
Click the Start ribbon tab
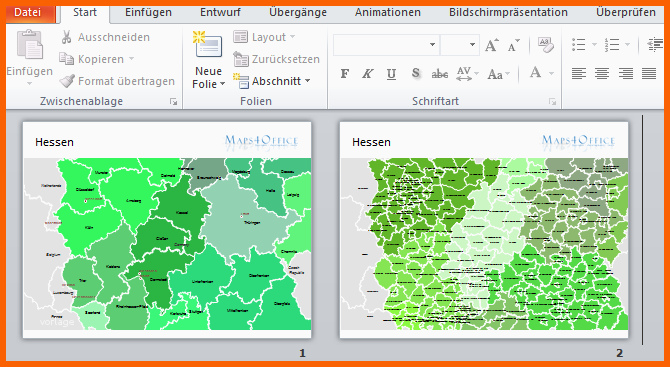tap(85, 13)
